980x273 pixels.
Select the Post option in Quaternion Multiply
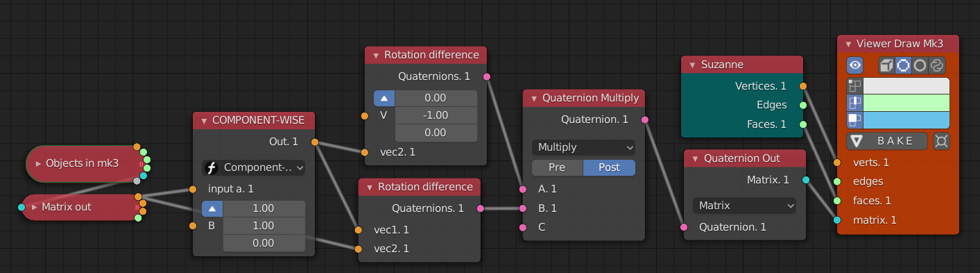pyautogui.click(x=609, y=167)
